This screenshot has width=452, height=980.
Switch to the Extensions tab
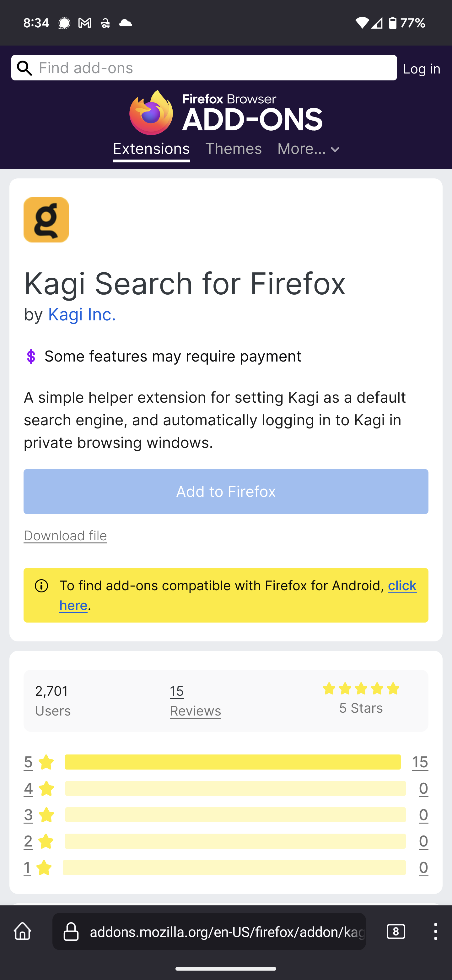pyautogui.click(x=151, y=149)
